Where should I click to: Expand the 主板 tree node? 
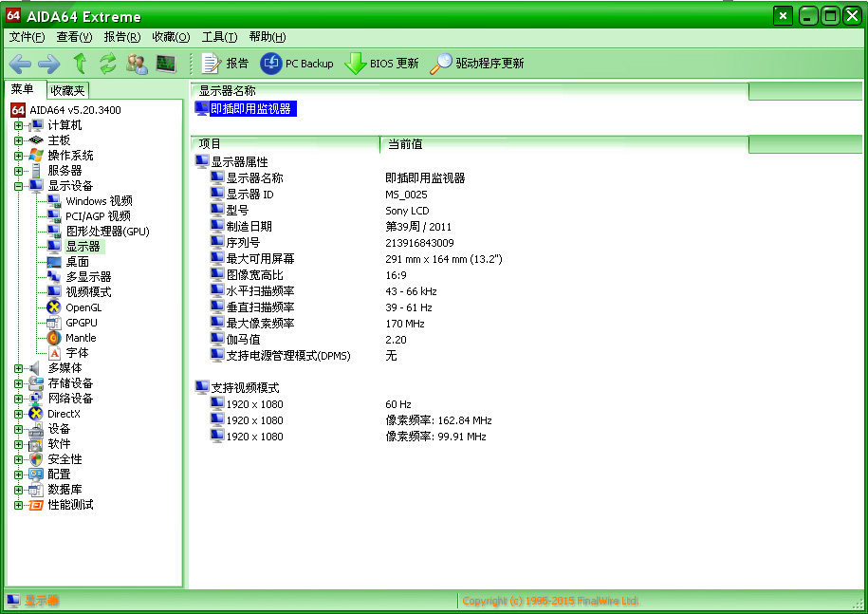[18, 140]
